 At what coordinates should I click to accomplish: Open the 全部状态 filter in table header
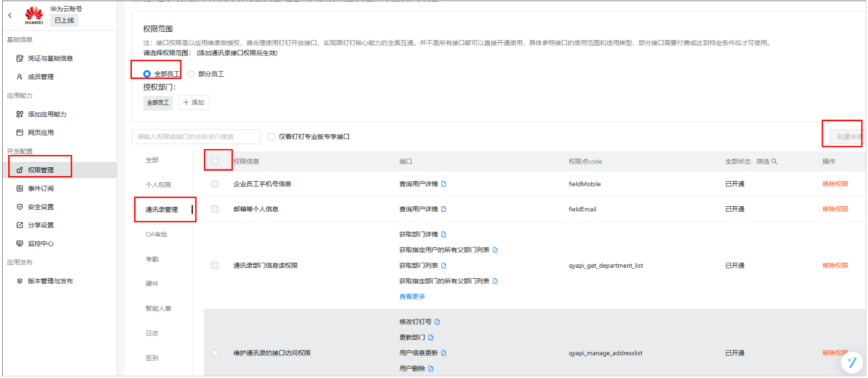pos(737,161)
